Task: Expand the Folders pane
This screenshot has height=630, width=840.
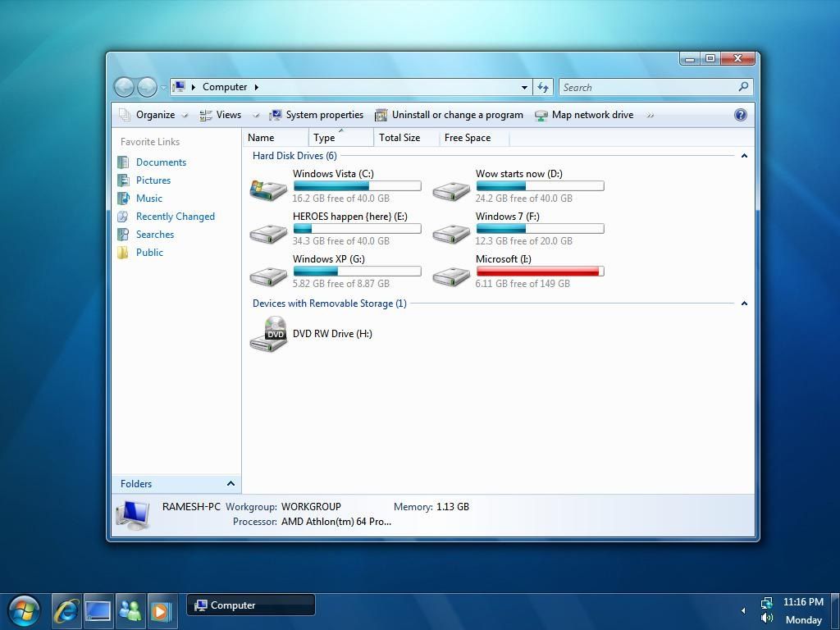Action: point(231,484)
